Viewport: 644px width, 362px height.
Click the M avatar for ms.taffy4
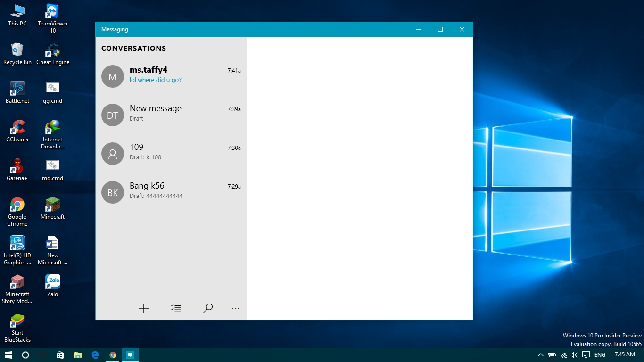coord(113,77)
